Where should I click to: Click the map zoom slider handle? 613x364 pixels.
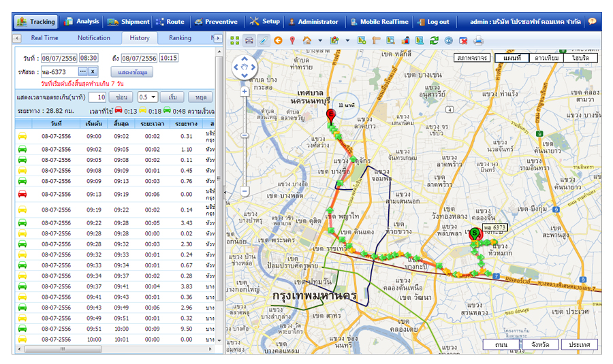coord(245,135)
